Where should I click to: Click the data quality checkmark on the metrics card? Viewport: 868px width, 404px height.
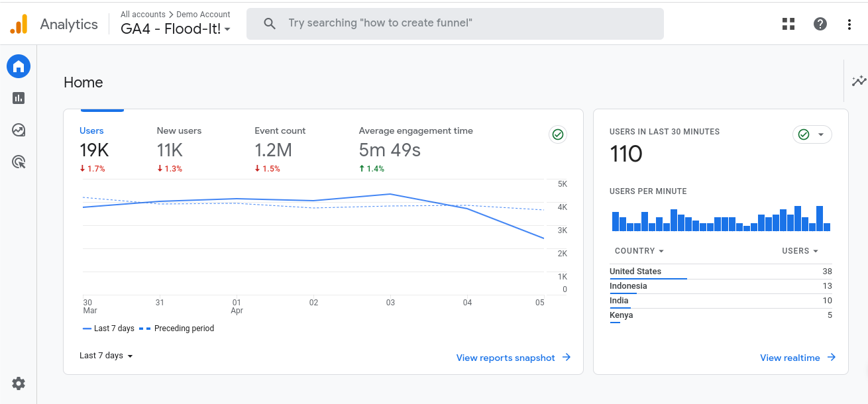point(557,134)
